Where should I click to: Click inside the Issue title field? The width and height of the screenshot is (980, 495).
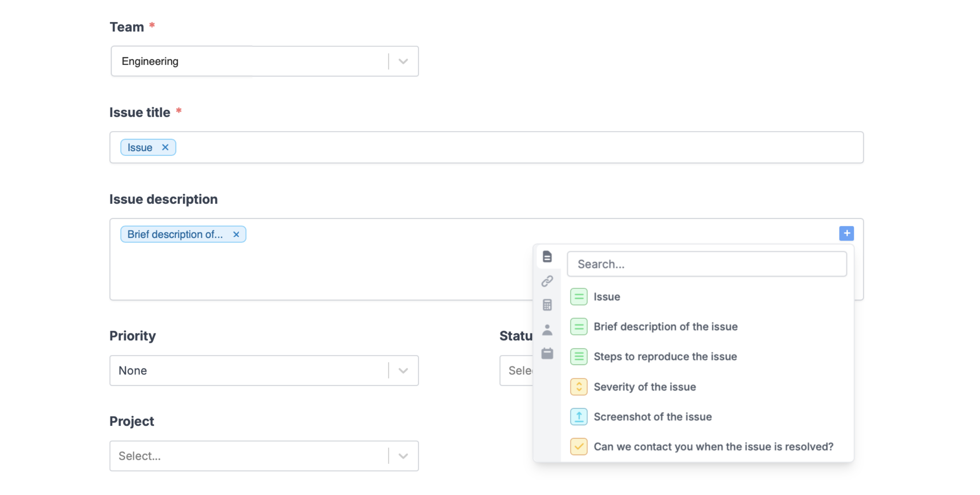[x=464, y=147]
